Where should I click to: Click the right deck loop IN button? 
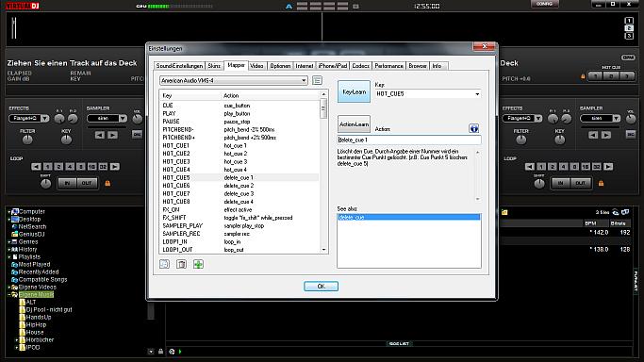(561, 183)
